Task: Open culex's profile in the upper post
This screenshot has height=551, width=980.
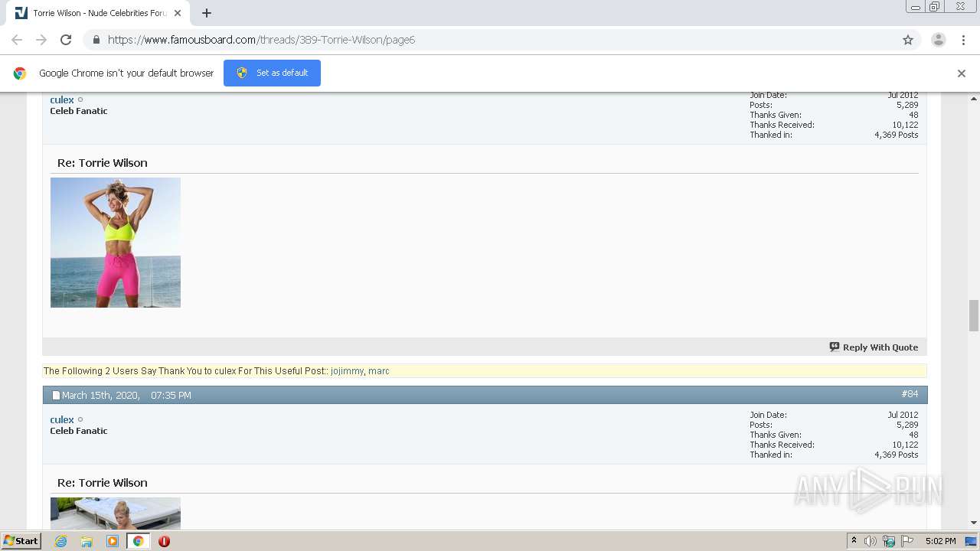Action: [62, 99]
